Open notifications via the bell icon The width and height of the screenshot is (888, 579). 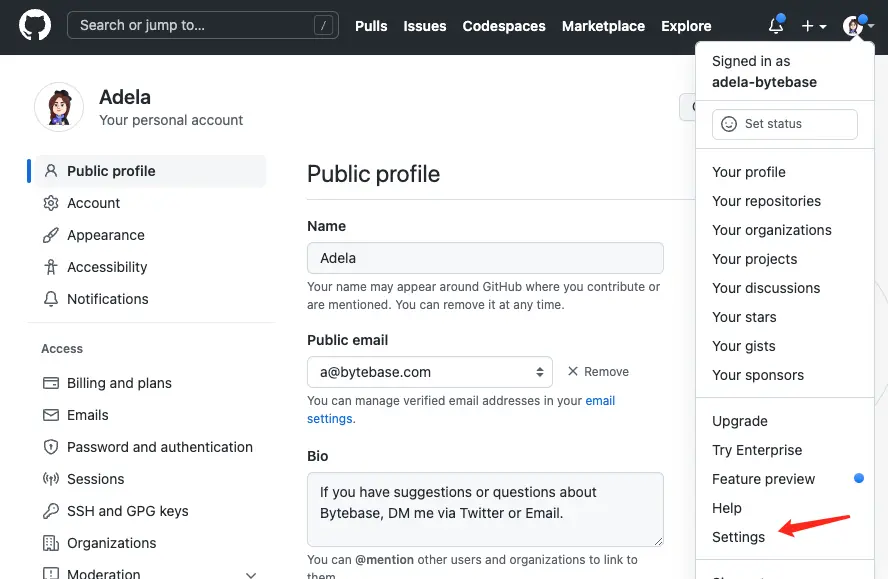pyautogui.click(x=775, y=26)
